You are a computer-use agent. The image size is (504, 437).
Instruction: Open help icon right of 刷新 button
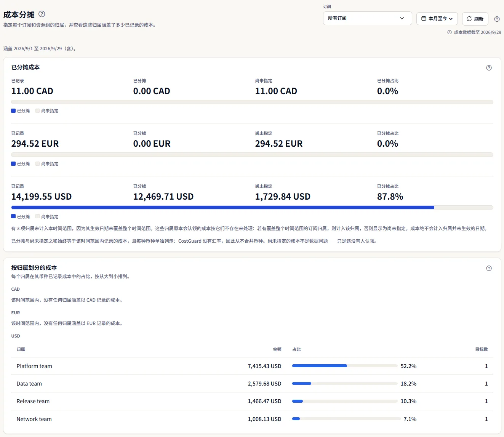(497, 19)
